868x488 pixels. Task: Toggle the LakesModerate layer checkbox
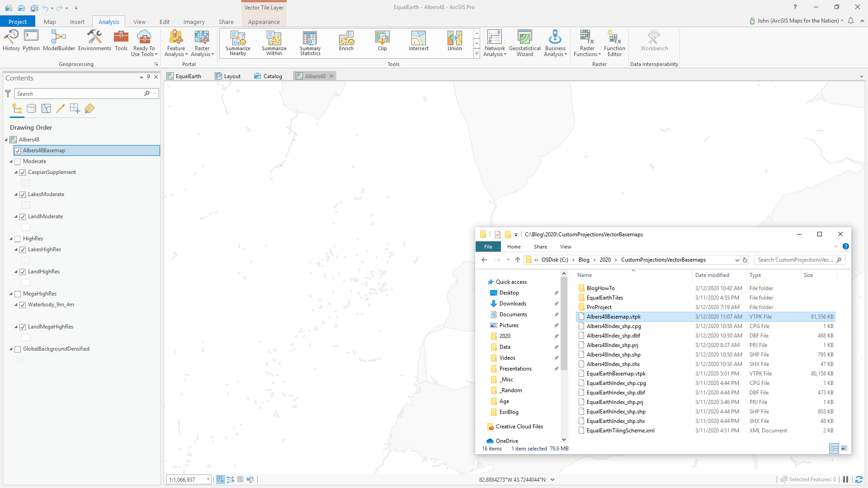[23, 194]
